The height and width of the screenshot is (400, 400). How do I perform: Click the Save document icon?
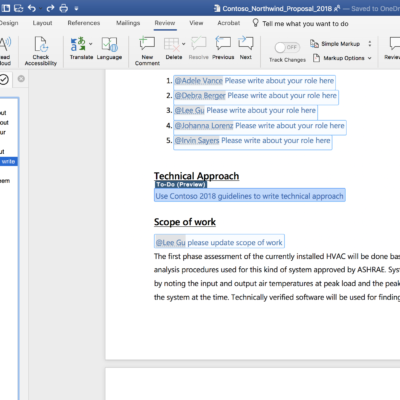(x=19, y=8)
